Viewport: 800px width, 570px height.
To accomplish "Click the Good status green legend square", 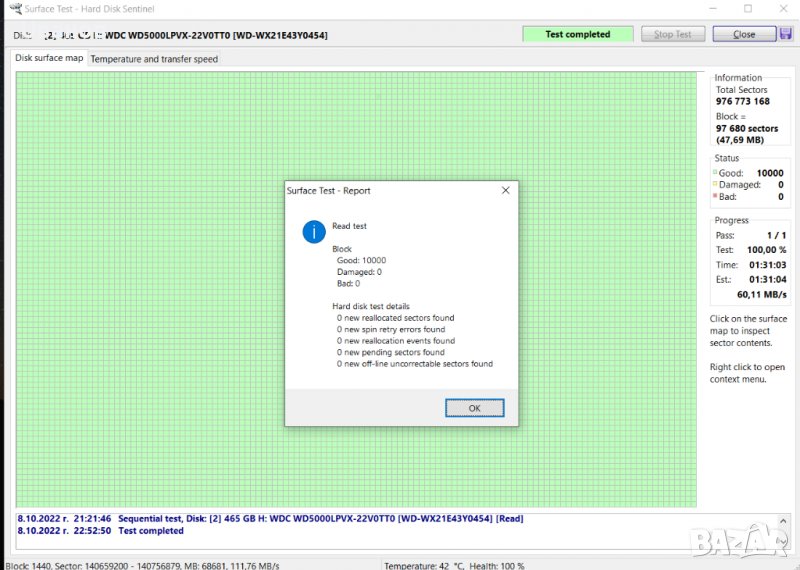I will coord(715,173).
